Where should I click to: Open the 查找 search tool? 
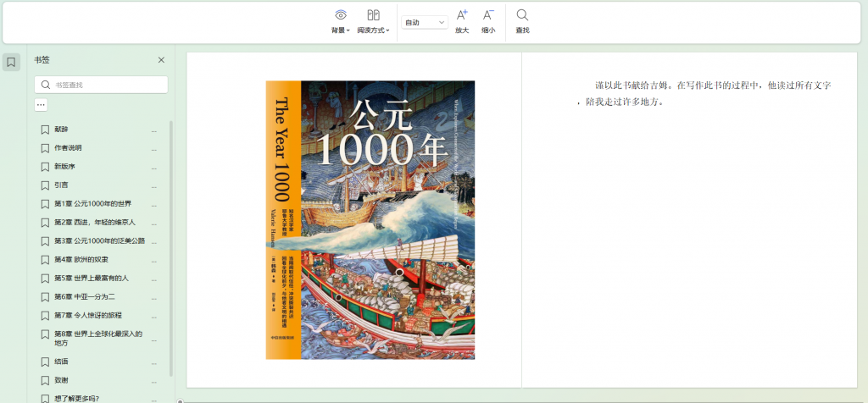(522, 15)
